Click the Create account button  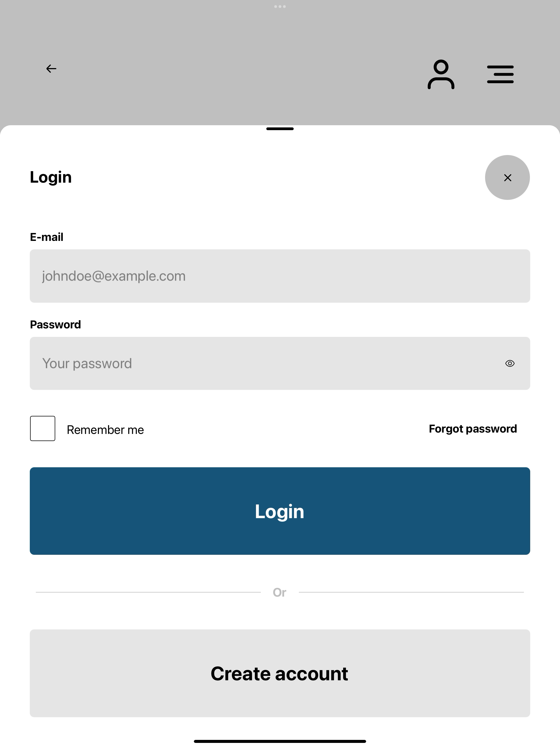click(280, 673)
